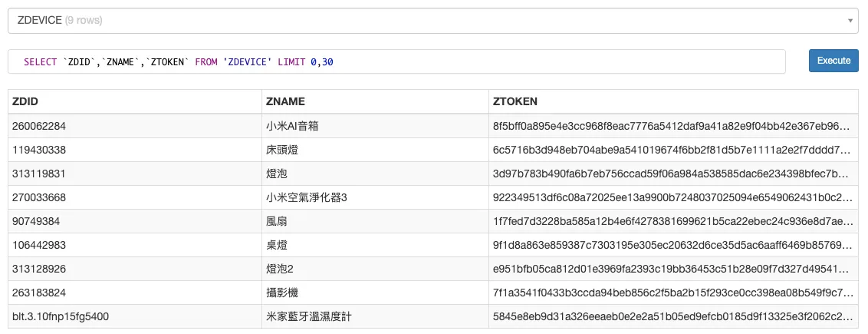Screen dimensions: 868x334
Task: Click the token starting with 3d97b783
Action: pos(672,174)
